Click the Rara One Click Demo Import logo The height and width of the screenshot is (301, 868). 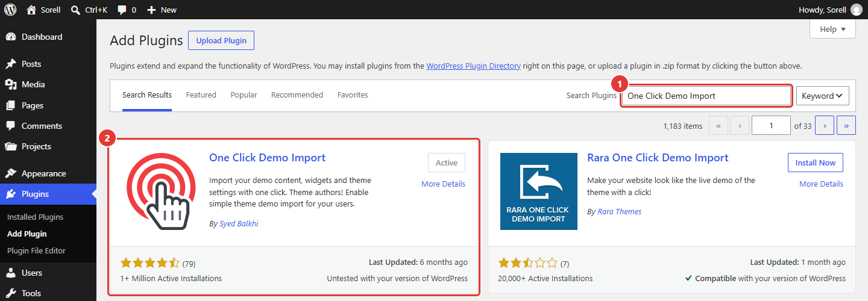539,191
